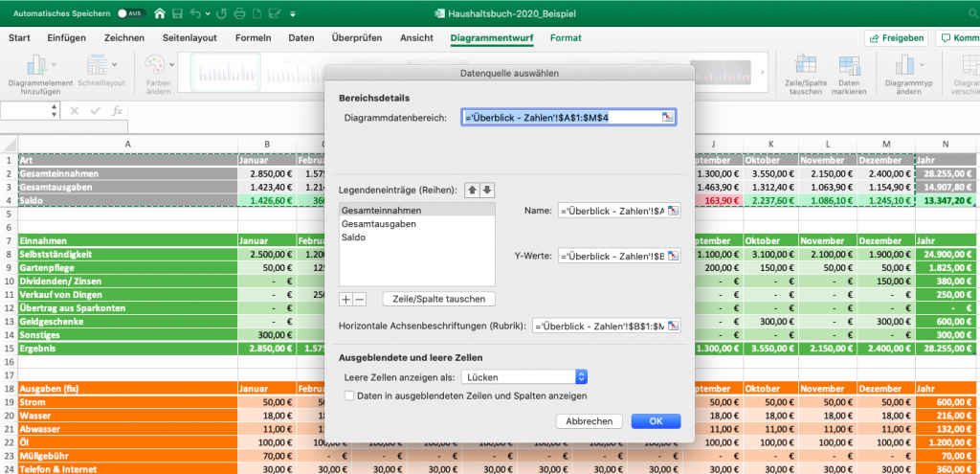Open the Seitenlayout tab
This screenshot has width=980, height=474.
(190, 38)
